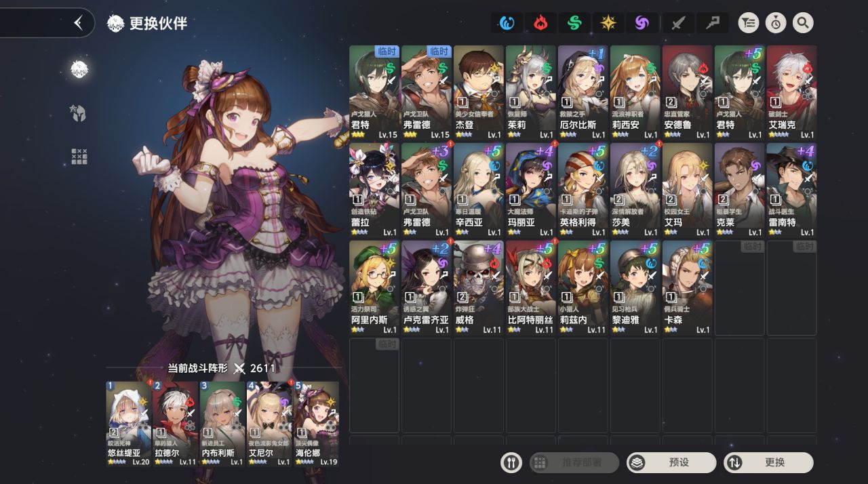Image resolution: width=868 pixels, height=484 pixels.
Task: Choose the 临时 君特 Lv.15 card
Action: pos(374,93)
